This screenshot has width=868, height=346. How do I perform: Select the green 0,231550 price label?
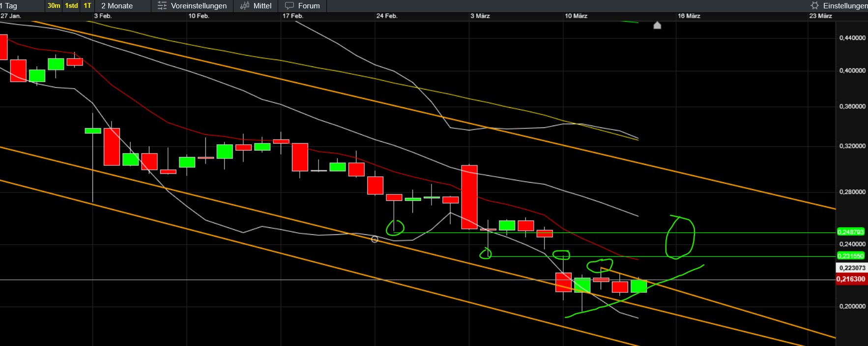click(851, 256)
